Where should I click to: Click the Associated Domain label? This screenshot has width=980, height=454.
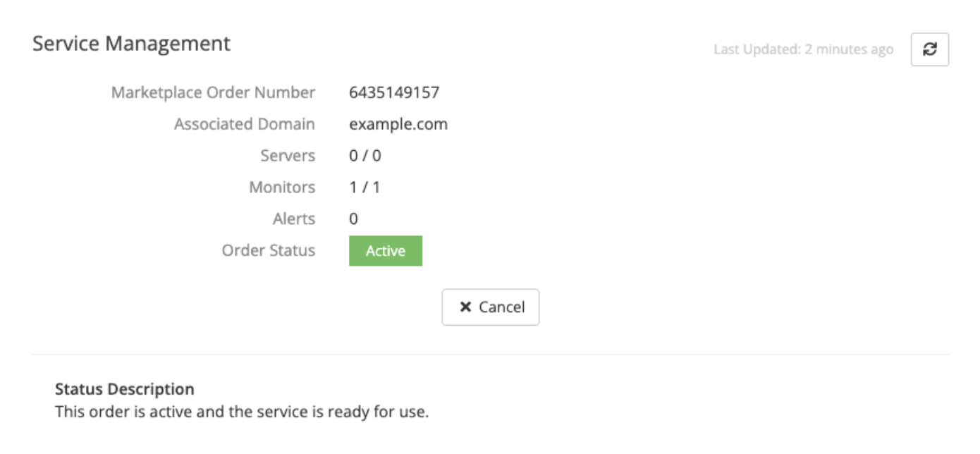245,124
